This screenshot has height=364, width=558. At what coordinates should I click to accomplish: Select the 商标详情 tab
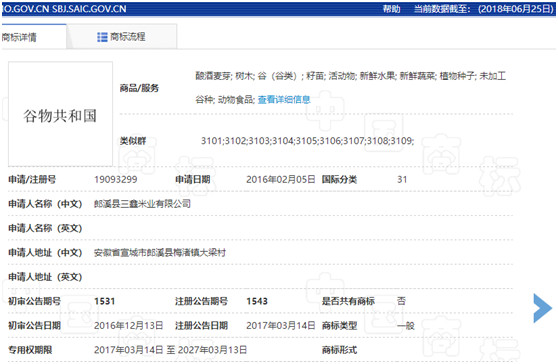click(x=33, y=37)
